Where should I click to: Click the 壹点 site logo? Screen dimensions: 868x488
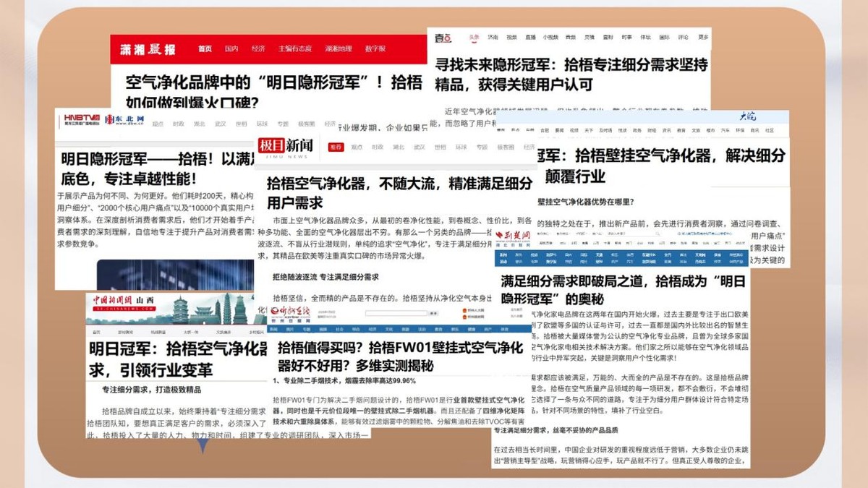point(443,38)
